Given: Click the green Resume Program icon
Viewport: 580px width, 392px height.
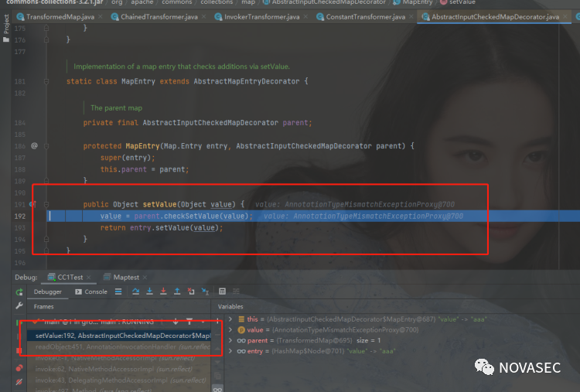Looking at the screenshot, I should point(18,323).
